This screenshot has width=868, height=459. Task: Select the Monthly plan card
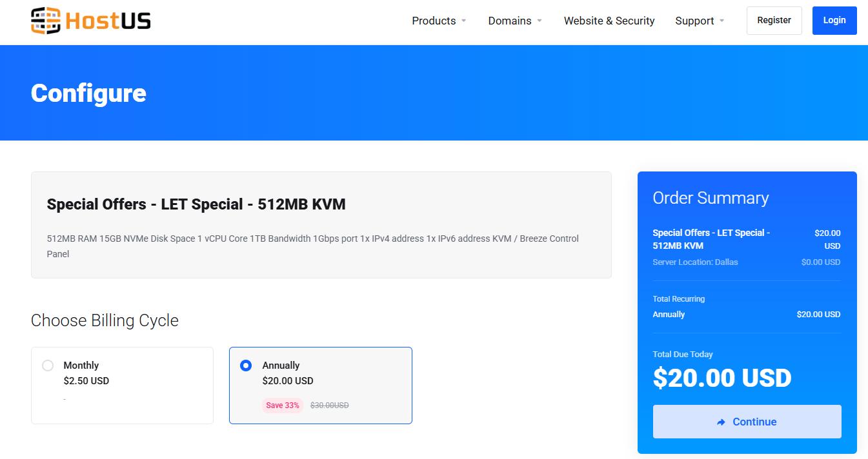click(x=122, y=385)
